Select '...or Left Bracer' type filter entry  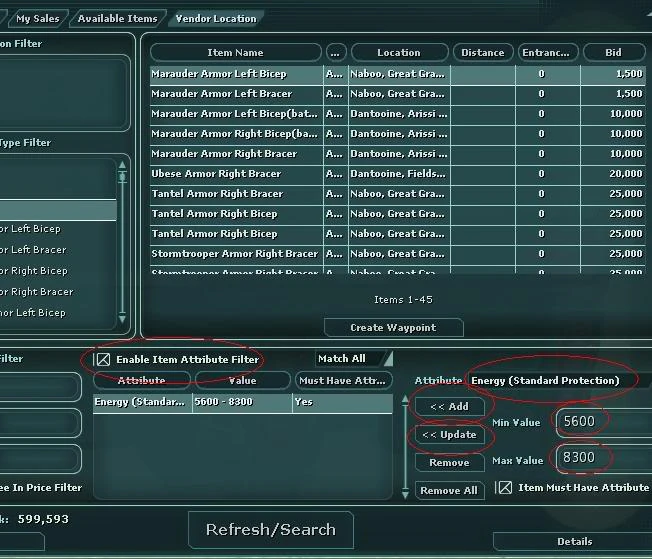[x=58, y=250]
